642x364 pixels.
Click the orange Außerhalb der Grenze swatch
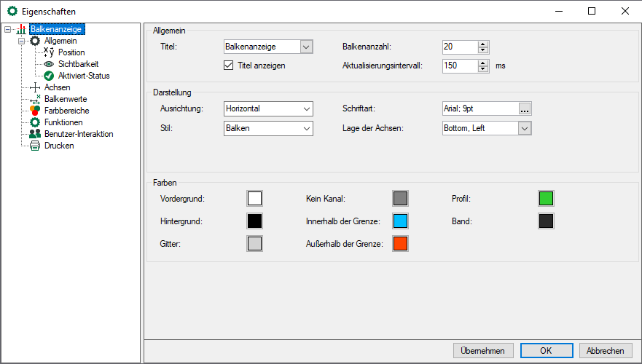[400, 243]
